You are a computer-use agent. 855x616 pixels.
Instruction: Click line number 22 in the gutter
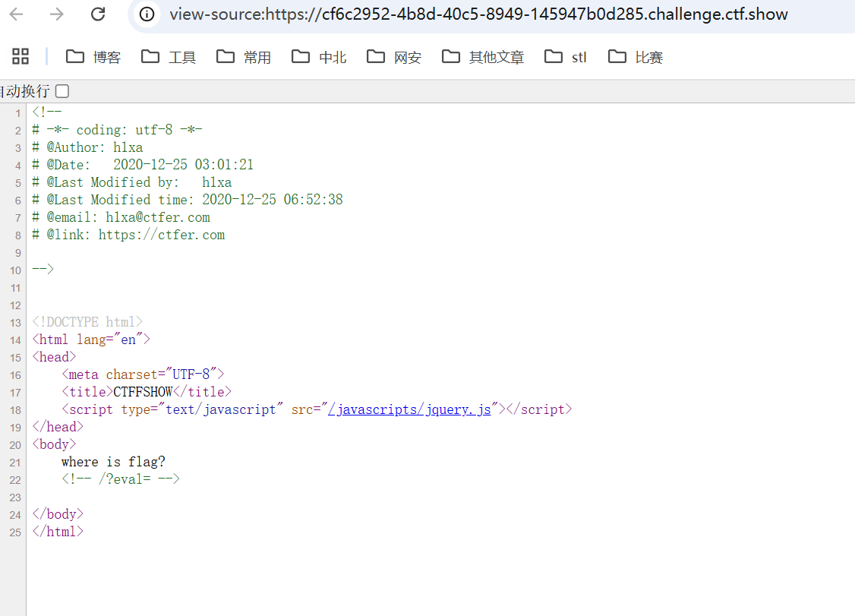tap(15, 480)
